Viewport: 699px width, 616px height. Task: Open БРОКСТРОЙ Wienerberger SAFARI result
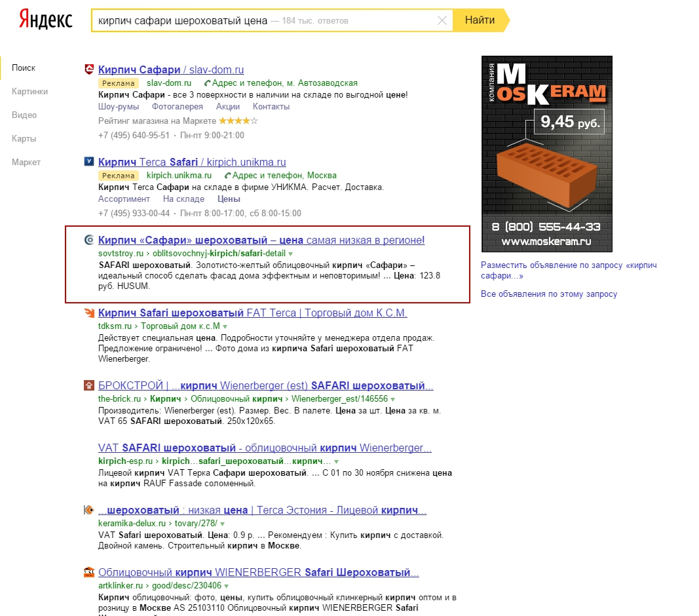(x=266, y=385)
